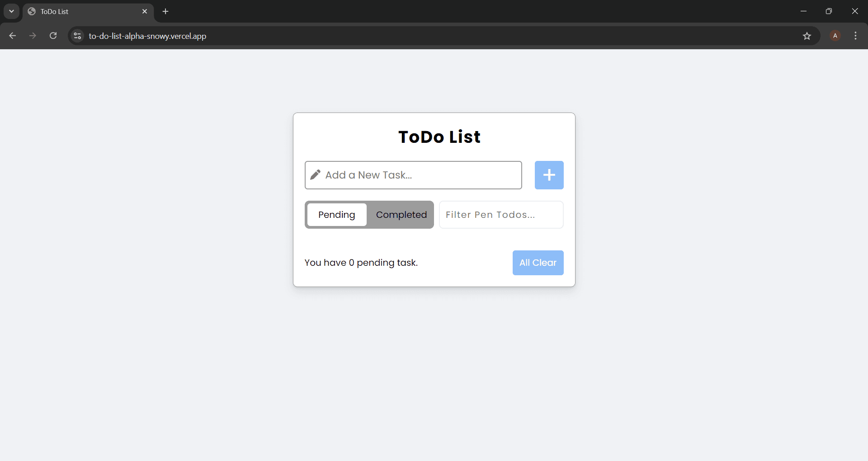The height and width of the screenshot is (461, 868).
Task: Restore down the browser window
Action: tap(829, 11)
